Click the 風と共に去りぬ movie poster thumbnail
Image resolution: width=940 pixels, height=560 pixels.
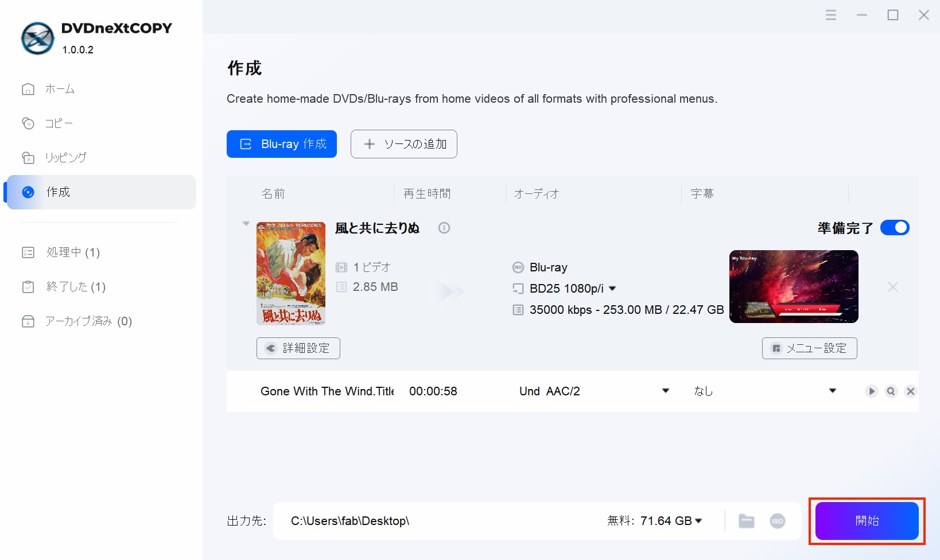[x=291, y=274]
